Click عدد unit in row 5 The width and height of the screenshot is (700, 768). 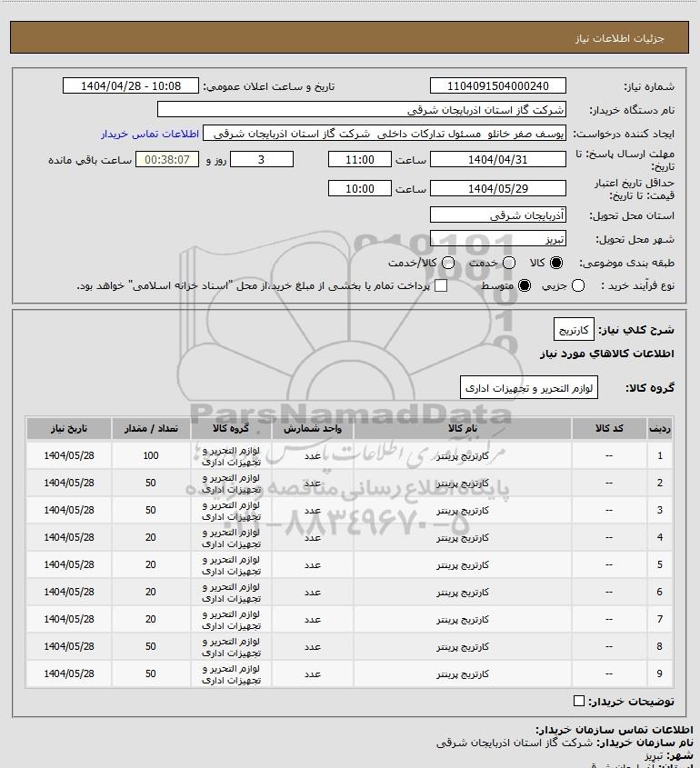coord(313,565)
